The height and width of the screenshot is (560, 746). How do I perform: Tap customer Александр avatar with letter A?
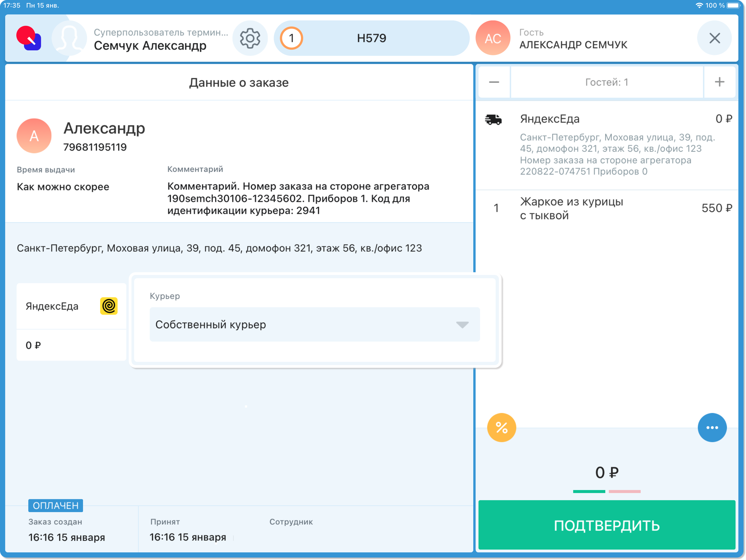click(34, 136)
